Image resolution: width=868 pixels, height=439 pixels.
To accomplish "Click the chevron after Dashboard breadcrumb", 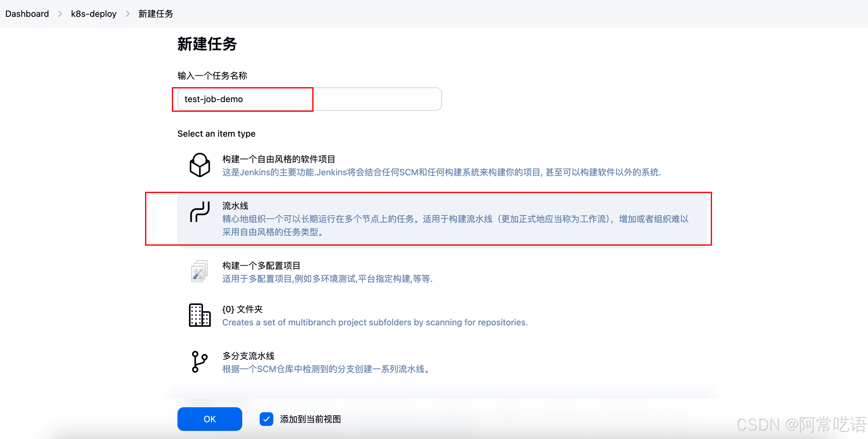I will 60,14.
